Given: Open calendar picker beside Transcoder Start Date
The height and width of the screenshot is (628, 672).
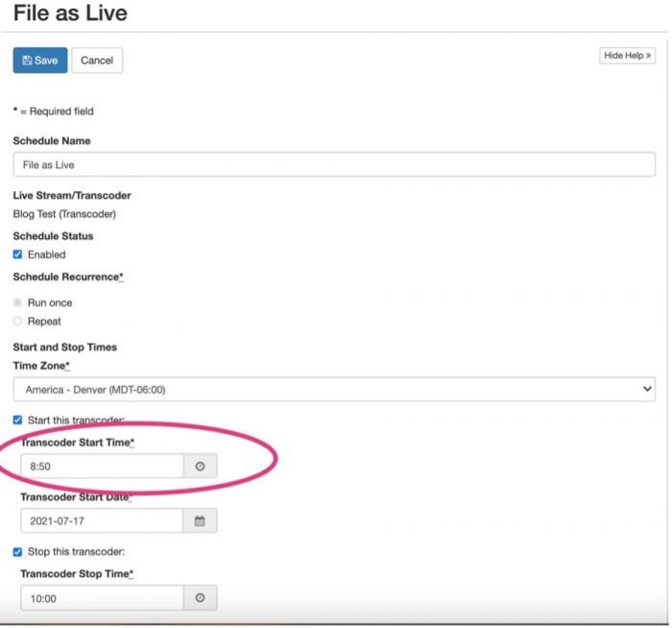Looking at the screenshot, I should [200, 520].
